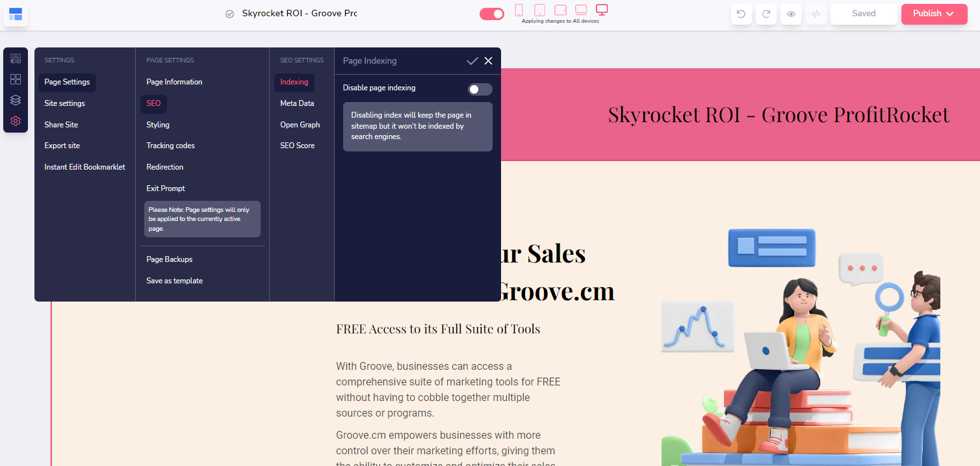This screenshot has height=466, width=980.
Task: Click the 'Please Note: Page settings' notice
Action: pos(202,219)
